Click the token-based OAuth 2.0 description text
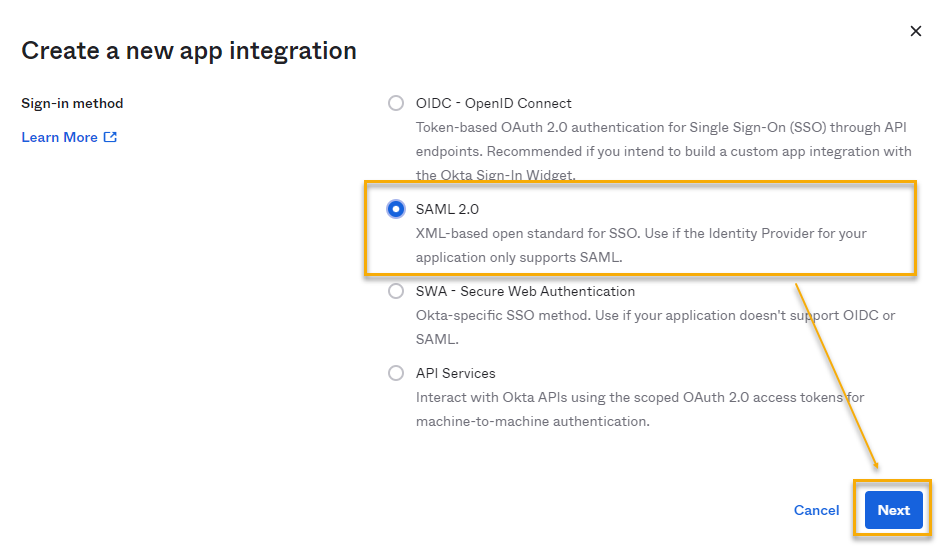 click(x=663, y=151)
